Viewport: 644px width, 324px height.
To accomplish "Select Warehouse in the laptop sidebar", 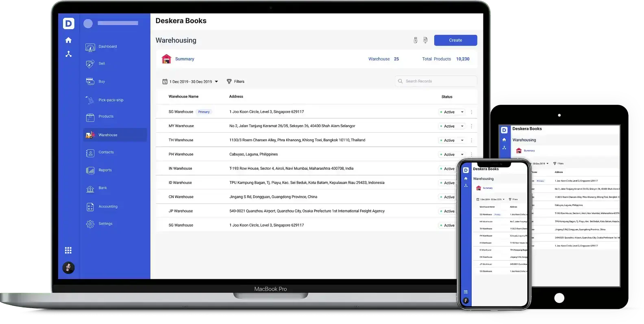I will coord(115,135).
